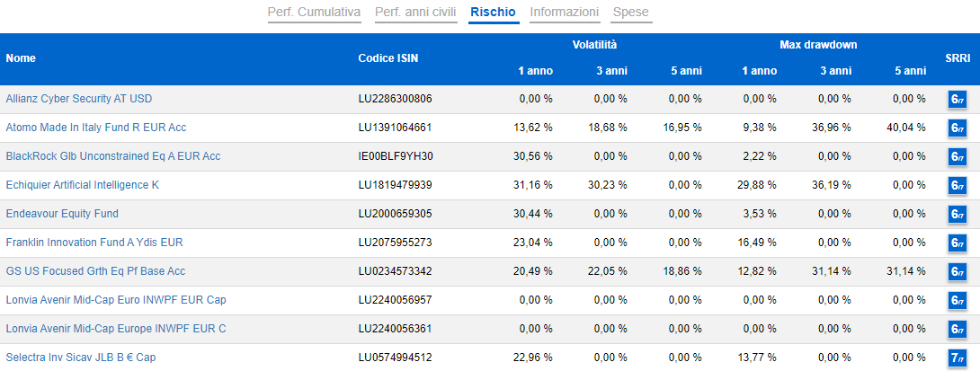Click ISIN code IE00BLF9YH30
The image size is (980, 371).
(395, 156)
